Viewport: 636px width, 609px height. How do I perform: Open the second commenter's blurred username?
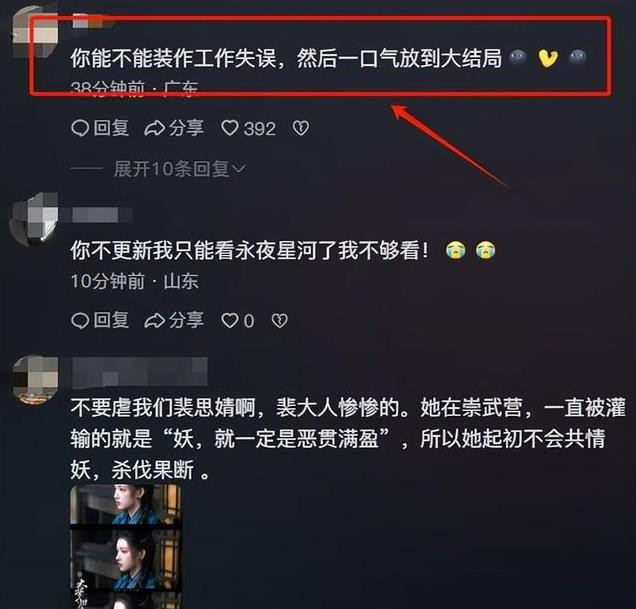coord(102,215)
